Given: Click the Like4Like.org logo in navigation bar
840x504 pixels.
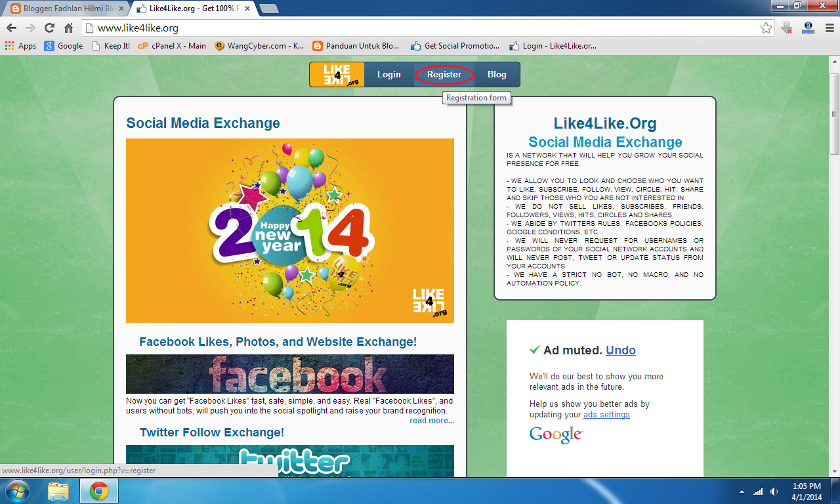Looking at the screenshot, I should (337, 74).
